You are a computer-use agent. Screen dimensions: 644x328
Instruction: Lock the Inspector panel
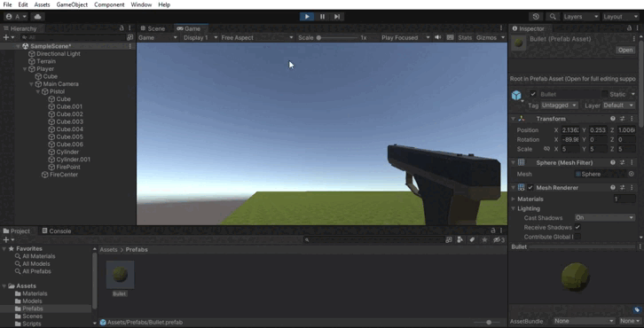629,28
